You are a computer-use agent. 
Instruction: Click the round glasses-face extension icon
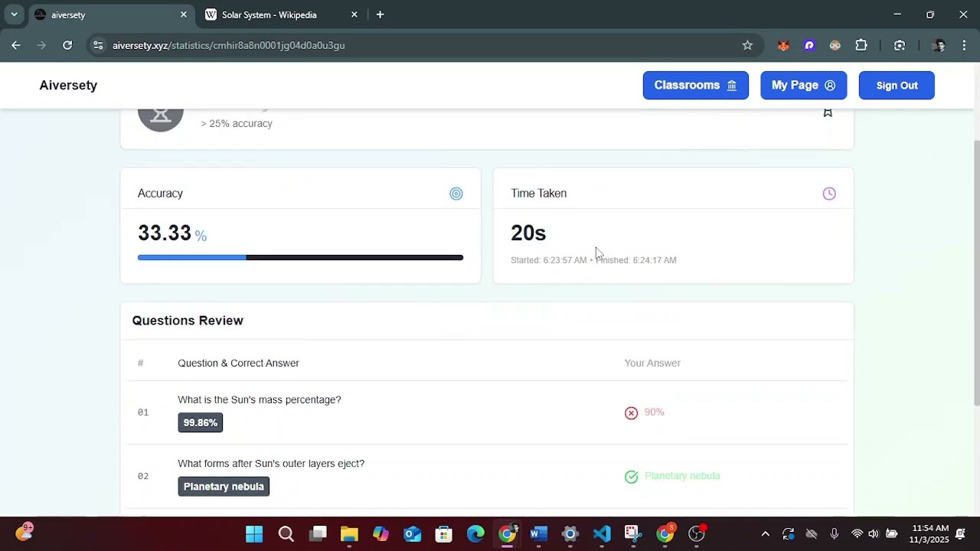835,45
